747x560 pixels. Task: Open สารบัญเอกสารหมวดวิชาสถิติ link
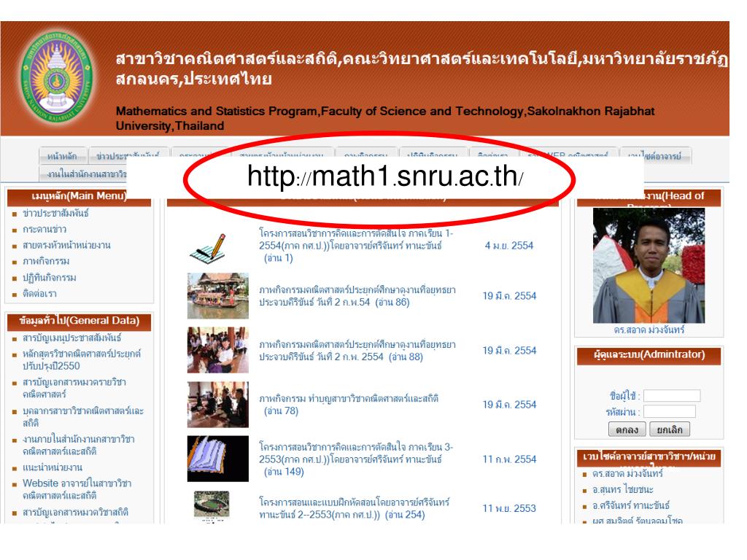point(75,512)
